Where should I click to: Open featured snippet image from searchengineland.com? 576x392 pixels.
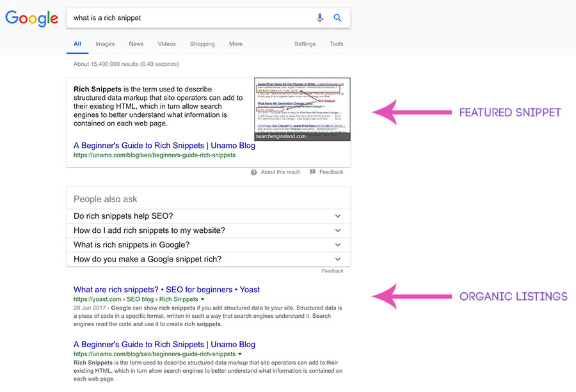click(x=302, y=109)
